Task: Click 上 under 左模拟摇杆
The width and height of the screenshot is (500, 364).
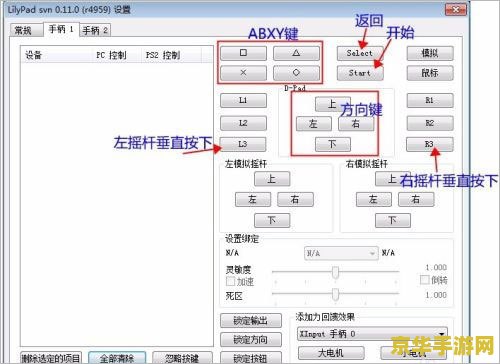Action: tap(272, 179)
